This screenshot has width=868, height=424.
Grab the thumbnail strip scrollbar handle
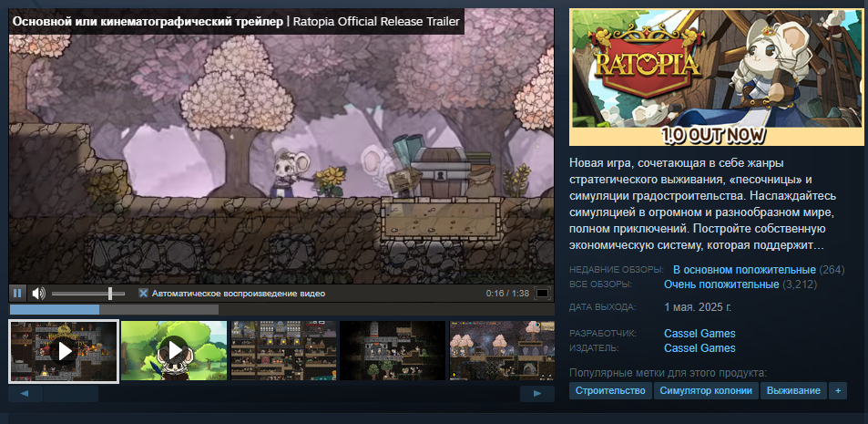[71, 394]
